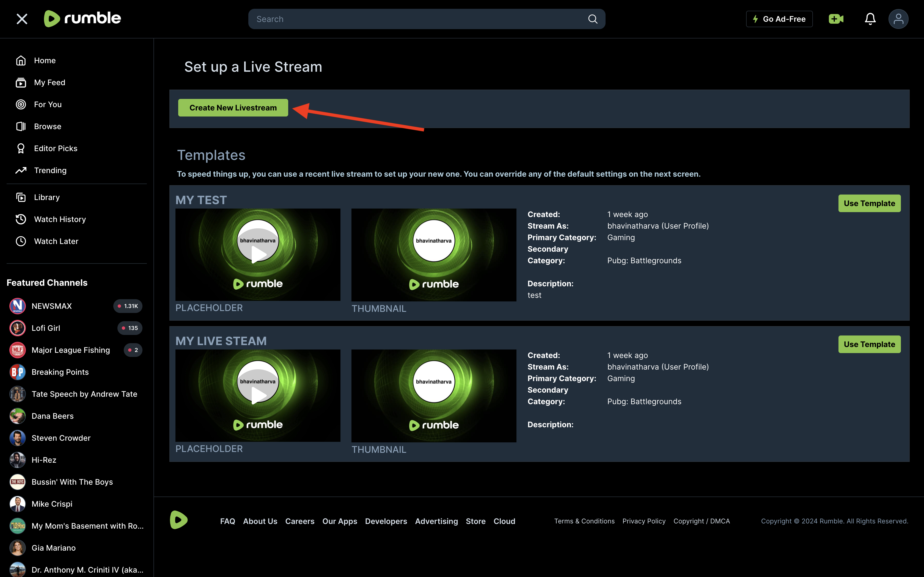Open Watch Later from the sidebar
Screen dimensions: 924x577
coord(56,241)
